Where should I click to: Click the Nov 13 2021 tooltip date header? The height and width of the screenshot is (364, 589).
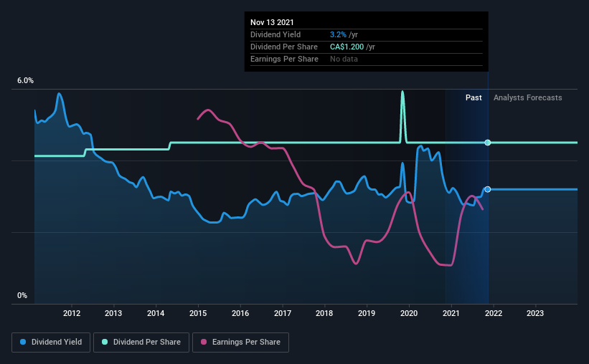click(x=272, y=22)
